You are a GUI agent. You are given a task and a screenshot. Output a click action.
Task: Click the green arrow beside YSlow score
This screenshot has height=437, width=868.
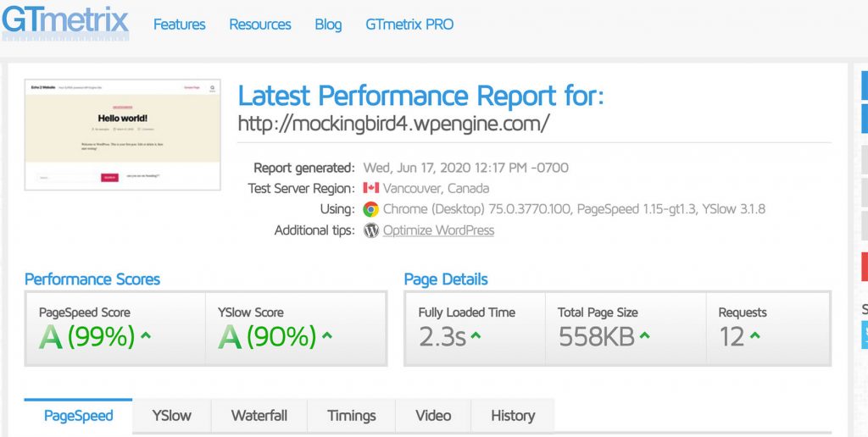click(327, 335)
